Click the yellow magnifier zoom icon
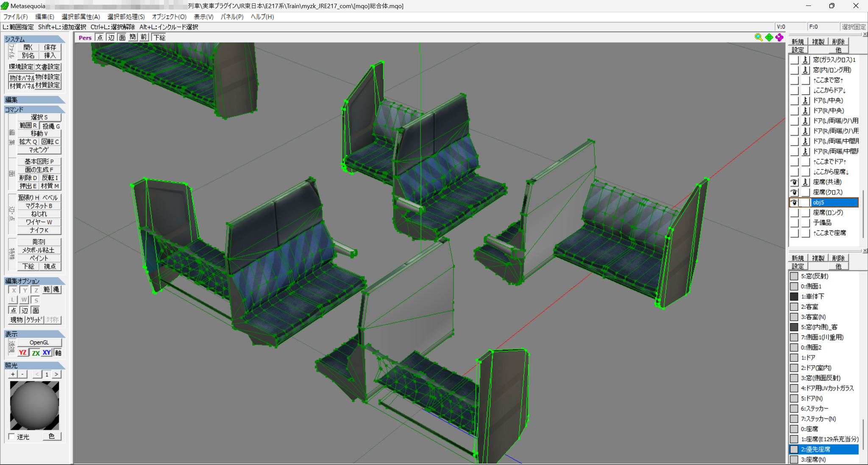This screenshot has width=868, height=465. [x=759, y=37]
